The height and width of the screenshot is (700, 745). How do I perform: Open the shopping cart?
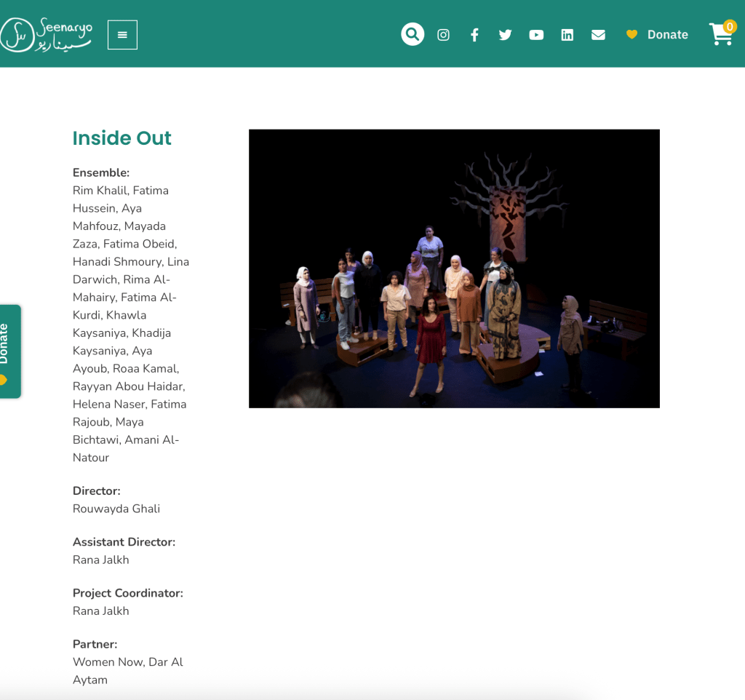coord(720,36)
